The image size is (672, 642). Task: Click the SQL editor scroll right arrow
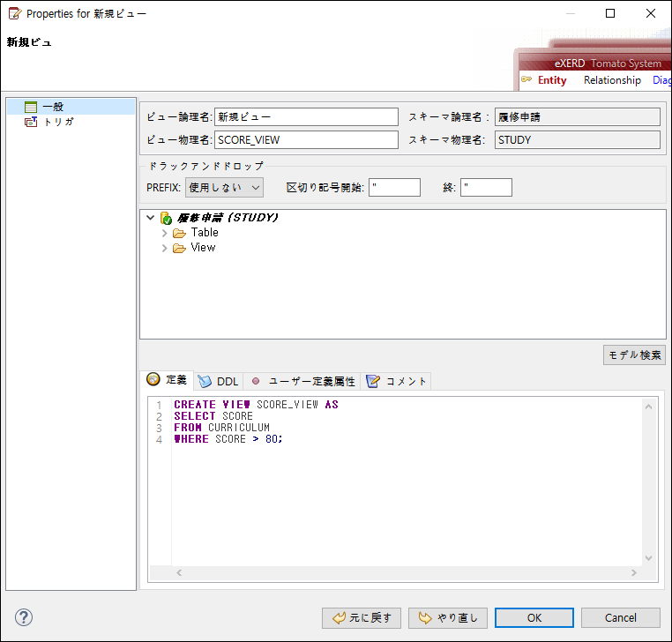634,573
